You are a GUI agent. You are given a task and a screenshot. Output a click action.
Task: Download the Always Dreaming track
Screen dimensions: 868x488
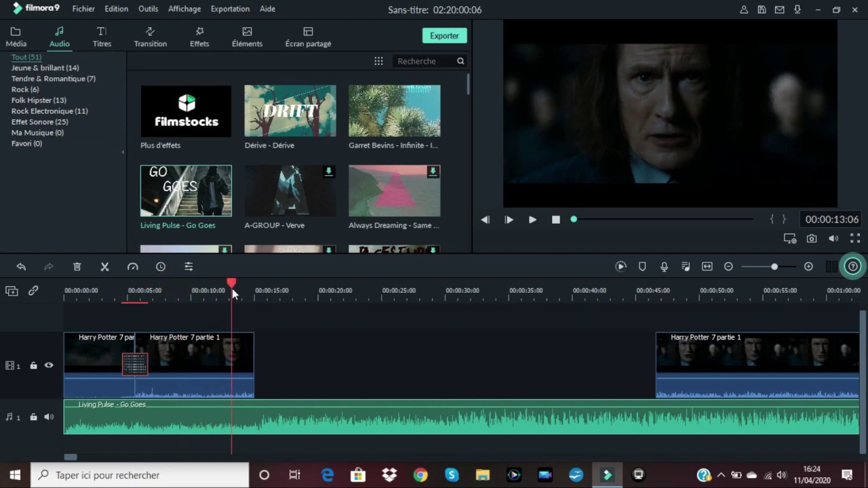[433, 172]
